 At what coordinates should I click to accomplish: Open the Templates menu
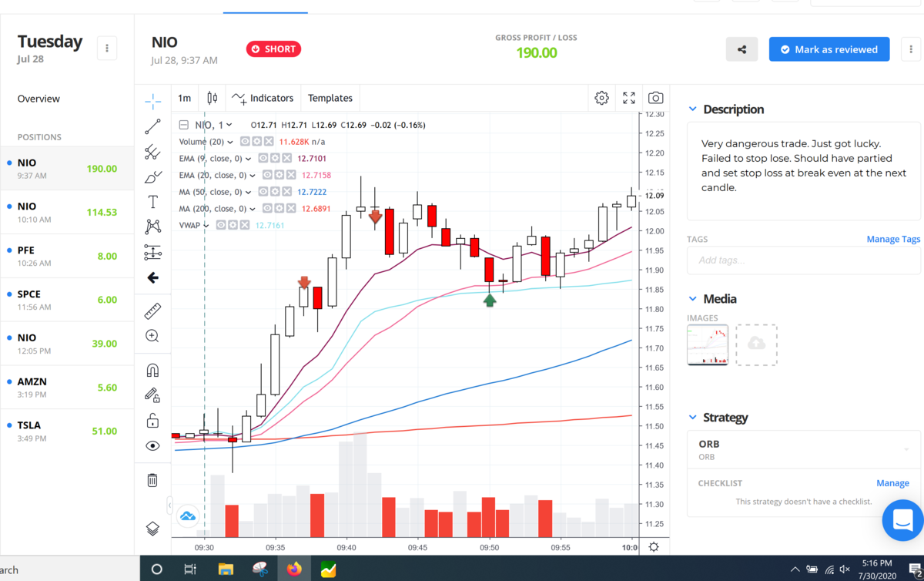coord(330,98)
